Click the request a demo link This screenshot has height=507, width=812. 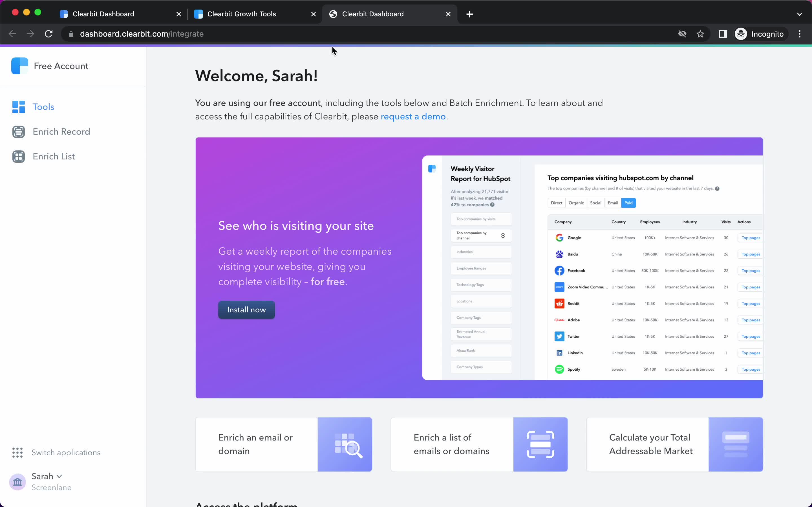pyautogui.click(x=413, y=116)
